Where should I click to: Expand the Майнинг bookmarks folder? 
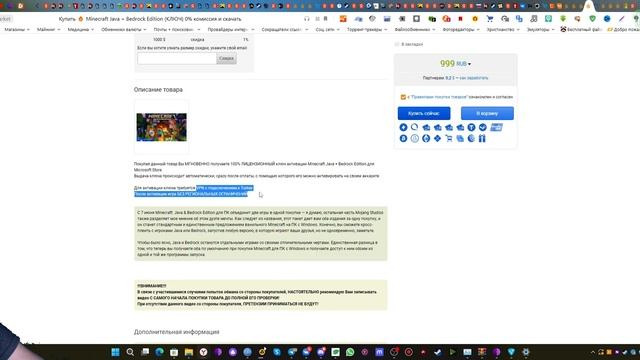(x=49, y=29)
